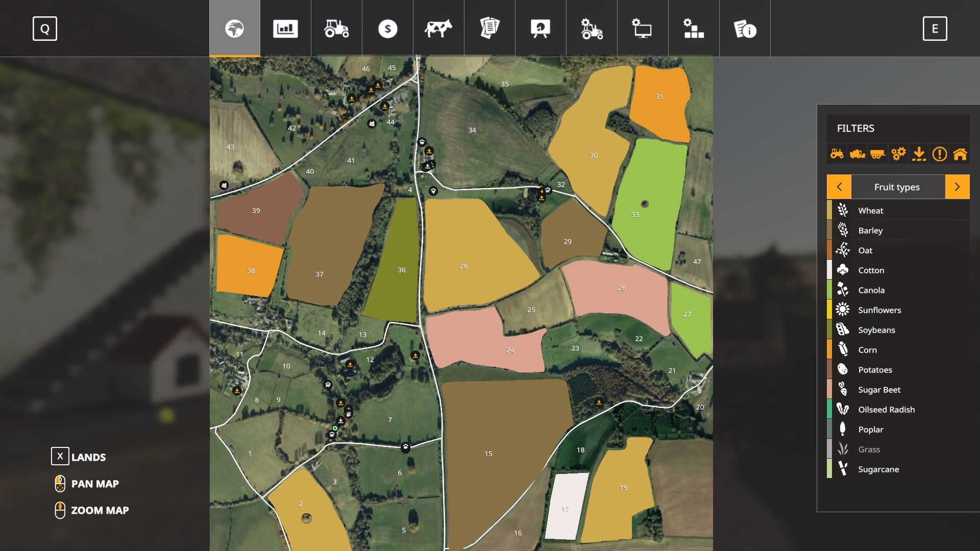Select field 28 on the map
Image resolution: width=980 pixels, height=551 pixels.
click(x=463, y=266)
